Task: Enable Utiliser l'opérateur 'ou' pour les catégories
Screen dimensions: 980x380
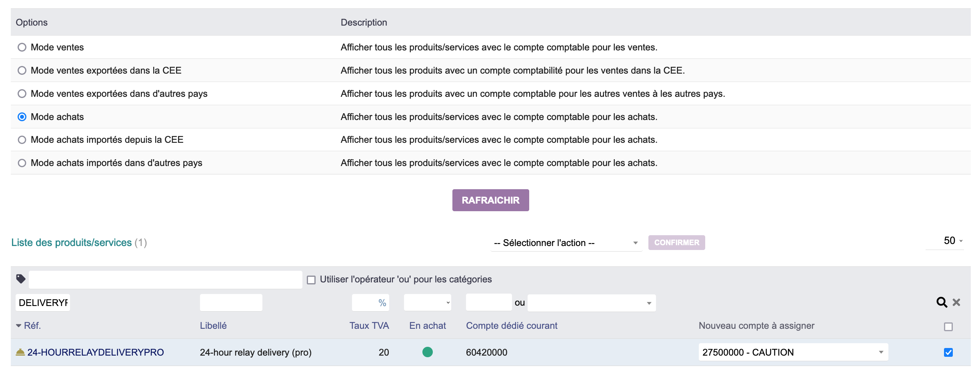Action: click(x=311, y=279)
